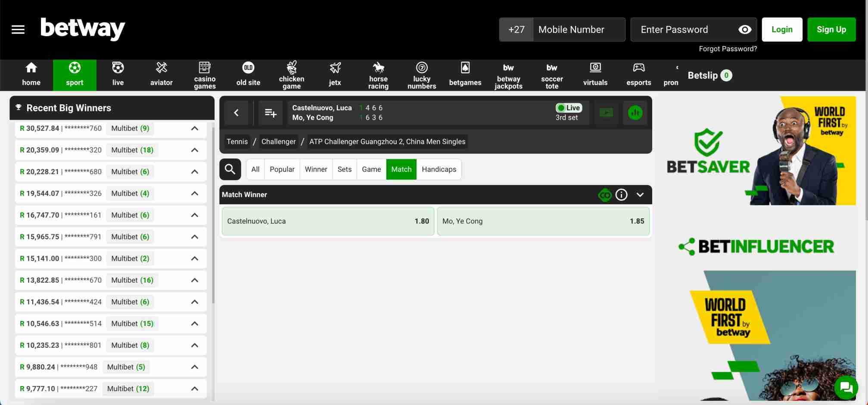868x405 pixels.
Task: Open the betway logo homepage link
Action: click(x=83, y=28)
